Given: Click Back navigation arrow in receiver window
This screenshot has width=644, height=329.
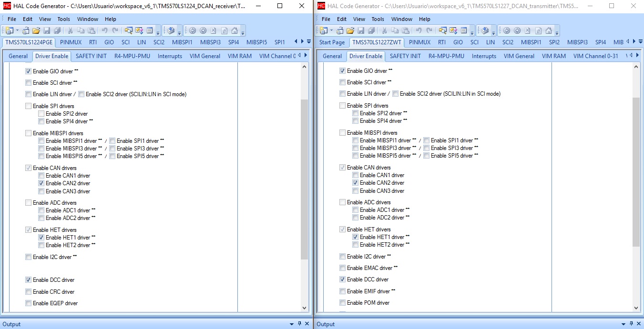Looking at the screenshot, I should [193, 30].
